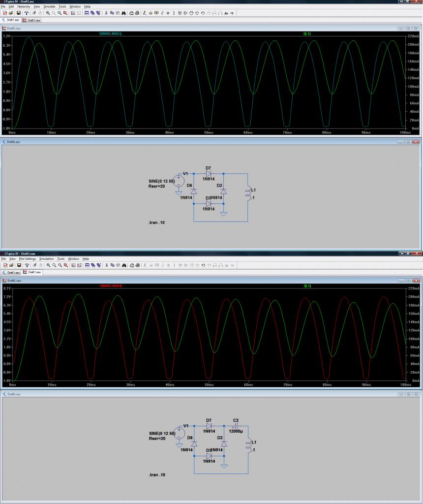The height and width of the screenshot is (504, 423).
Task: Select SPICE directive .op tool in top toolbar
Action: pos(232,13)
